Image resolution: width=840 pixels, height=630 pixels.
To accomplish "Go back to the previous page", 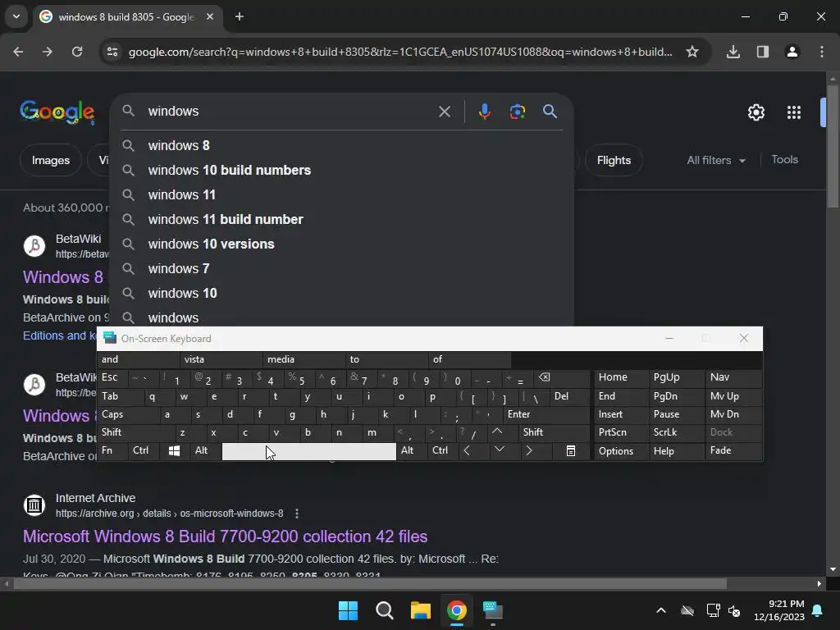I will pyautogui.click(x=18, y=52).
